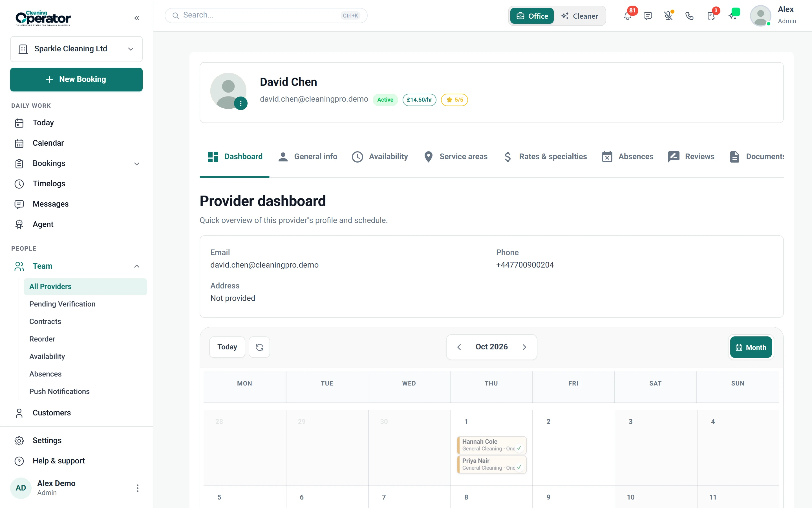Image resolution: width=812 pixels, height=508 pixels.
Task: Expand the Bookings submenu
Action: tap(136, 164)
